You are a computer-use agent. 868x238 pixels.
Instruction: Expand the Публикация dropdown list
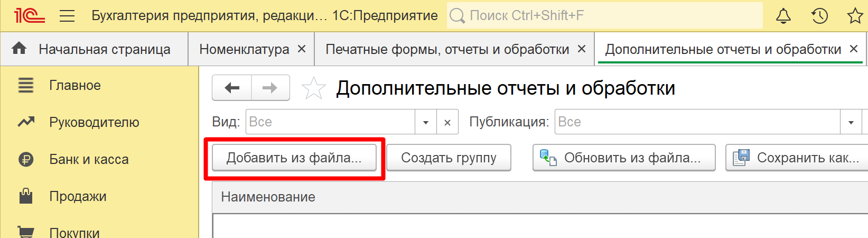point(851,122)
